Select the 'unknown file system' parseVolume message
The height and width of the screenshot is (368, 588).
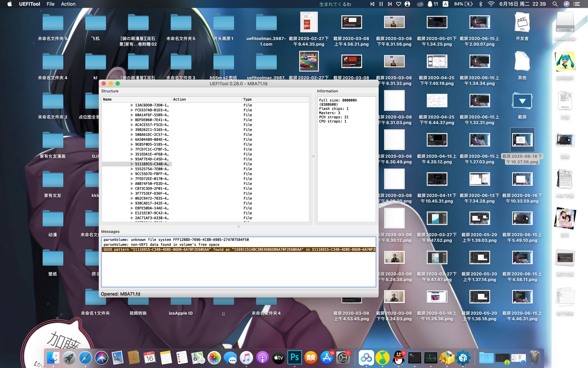(x=239, y=240)
